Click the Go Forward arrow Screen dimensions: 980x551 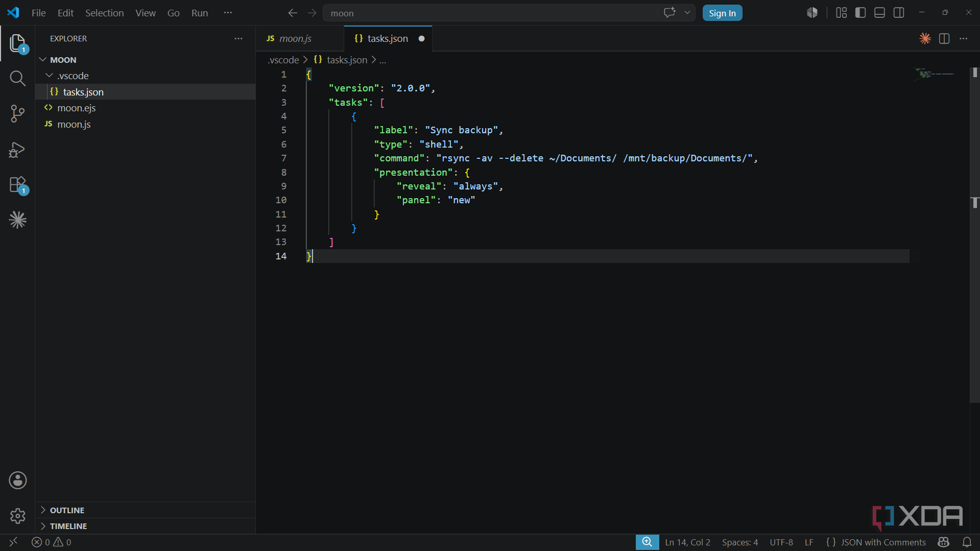click(x=312, y=13)
